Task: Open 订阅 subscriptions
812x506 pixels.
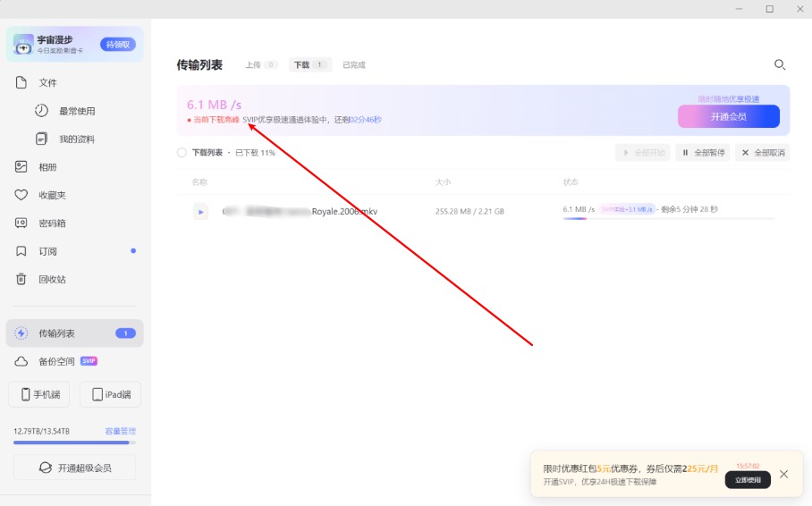Action: pyautogui.click(x=47, y=251)
